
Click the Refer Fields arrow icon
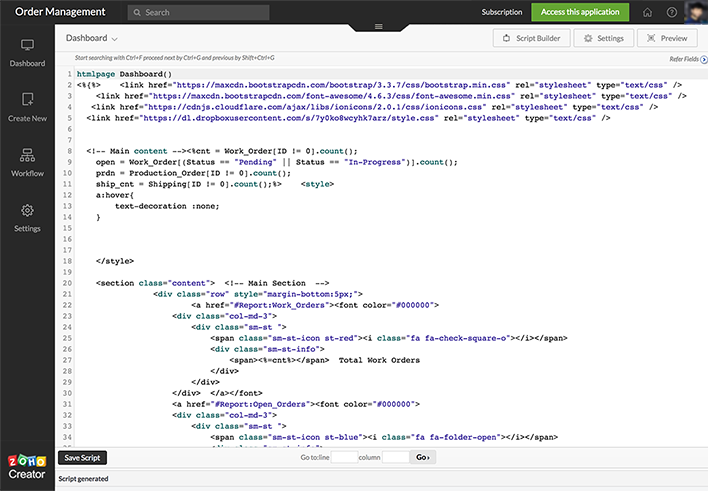[x=703, y=59]
